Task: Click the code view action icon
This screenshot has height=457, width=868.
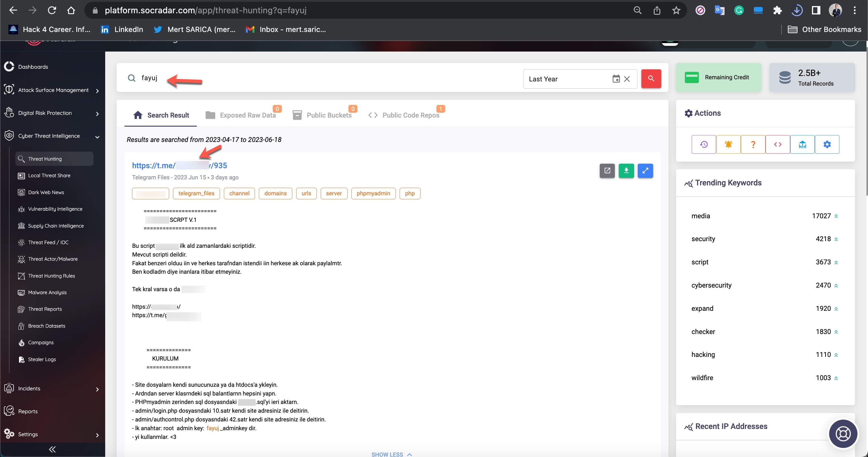Action: pos(777,144)
